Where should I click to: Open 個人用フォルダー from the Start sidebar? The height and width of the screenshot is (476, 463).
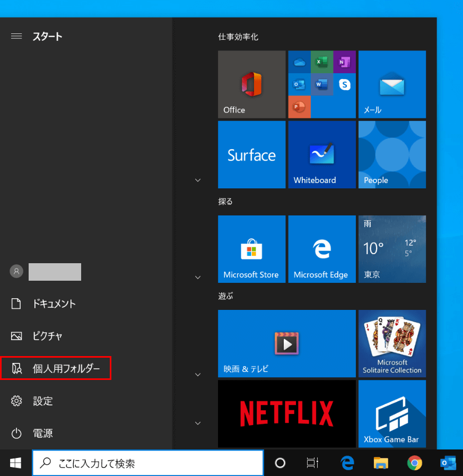tap(56, 368)
